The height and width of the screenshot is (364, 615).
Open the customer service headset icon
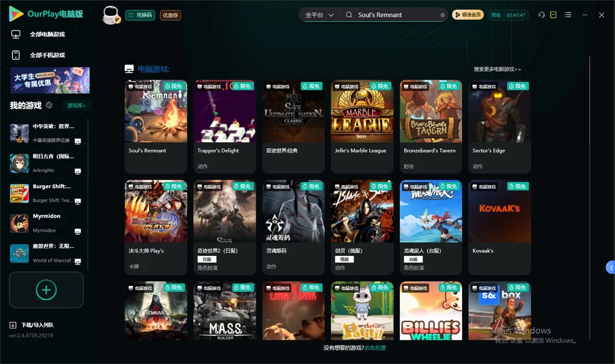coord(542,15)
